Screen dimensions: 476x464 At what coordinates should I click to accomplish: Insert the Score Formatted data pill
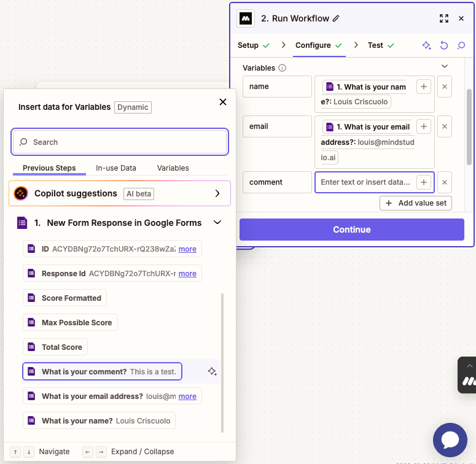tap(64, 298)
